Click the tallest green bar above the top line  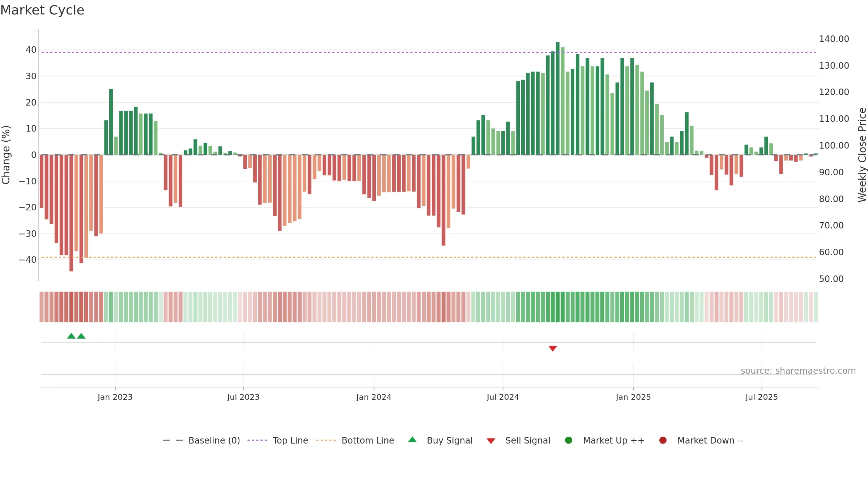pos(558,98)
